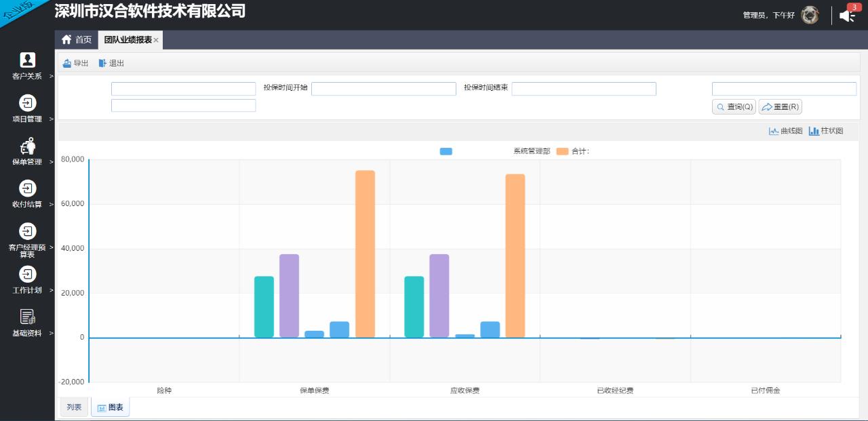Toggle the orange 合计 legend swatch
868x421 pixels.
coord(562,151)
